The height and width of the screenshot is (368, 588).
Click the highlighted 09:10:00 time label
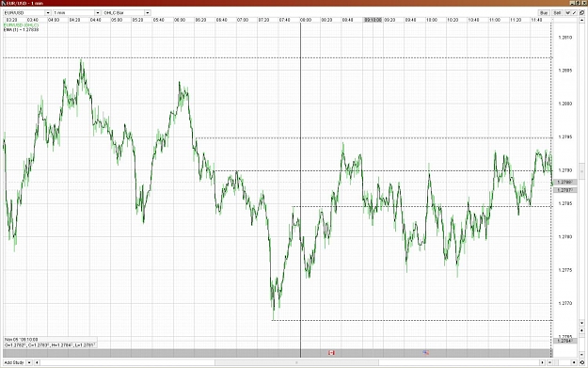[373, 20]
